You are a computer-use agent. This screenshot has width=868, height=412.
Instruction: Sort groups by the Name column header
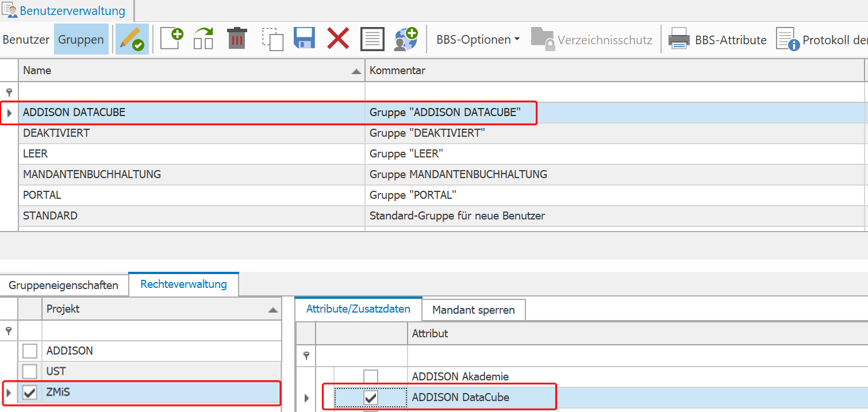[191, 71]
